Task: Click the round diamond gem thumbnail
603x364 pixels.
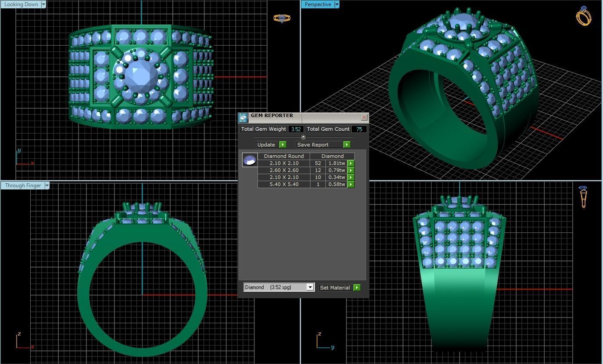Action: point(250,160)
